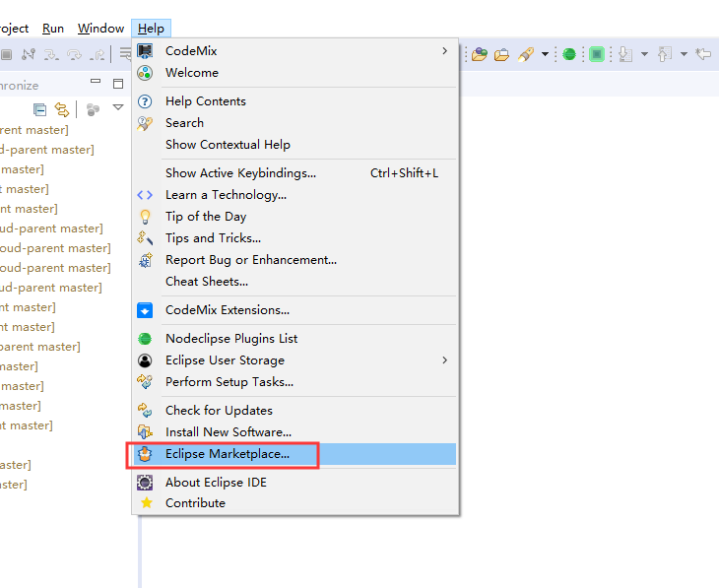Minimize the Synchronize view panel

[96, 81]
